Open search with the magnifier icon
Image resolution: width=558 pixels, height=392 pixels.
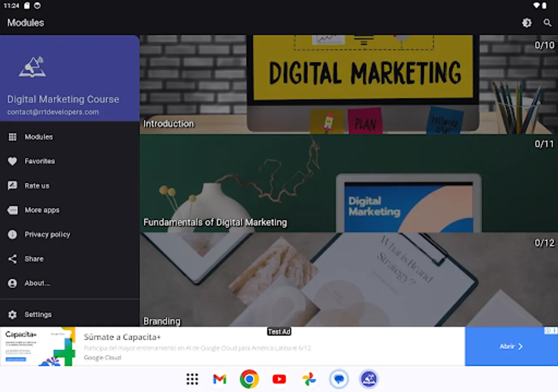point(547,22)
